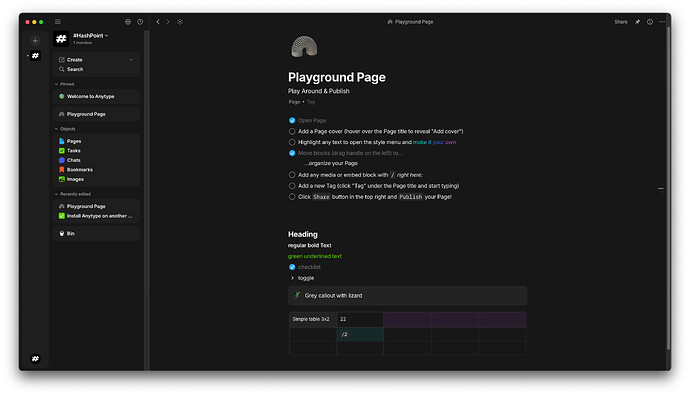Open the #HashPoint space dropdown
The height and width of the screenshot is (396, 690).
point(91,36)
